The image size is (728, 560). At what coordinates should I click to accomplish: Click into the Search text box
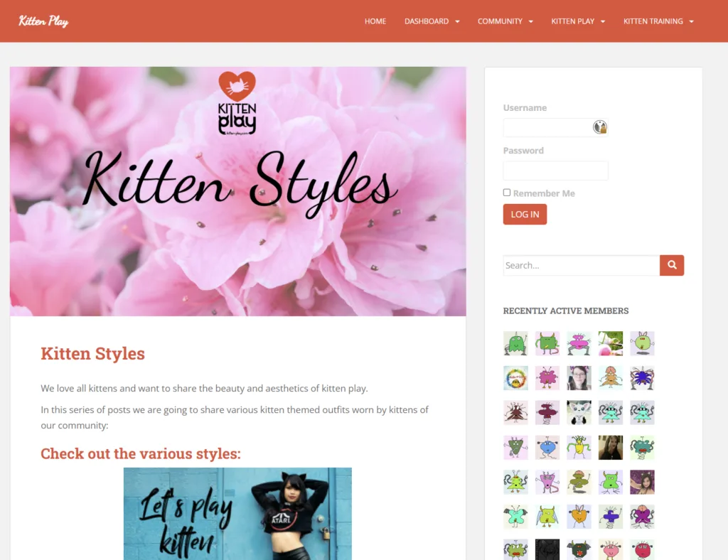click(x=582, y=265)
